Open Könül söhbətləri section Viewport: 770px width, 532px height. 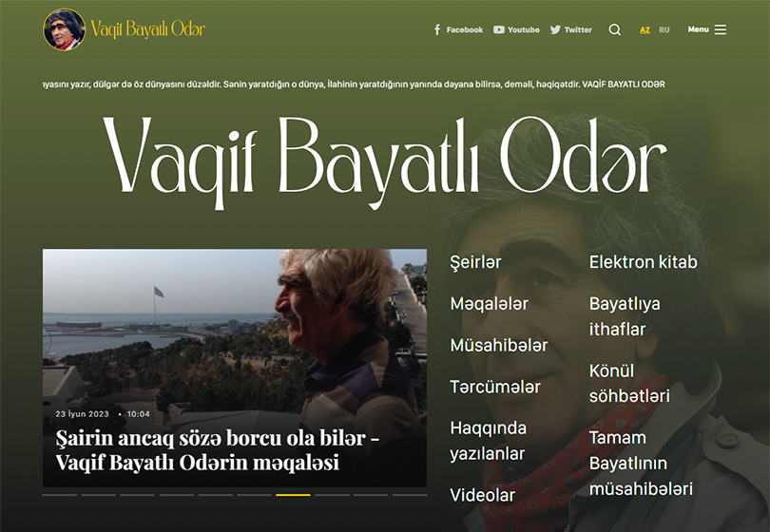pyautogui.click(x=629, y=383)
